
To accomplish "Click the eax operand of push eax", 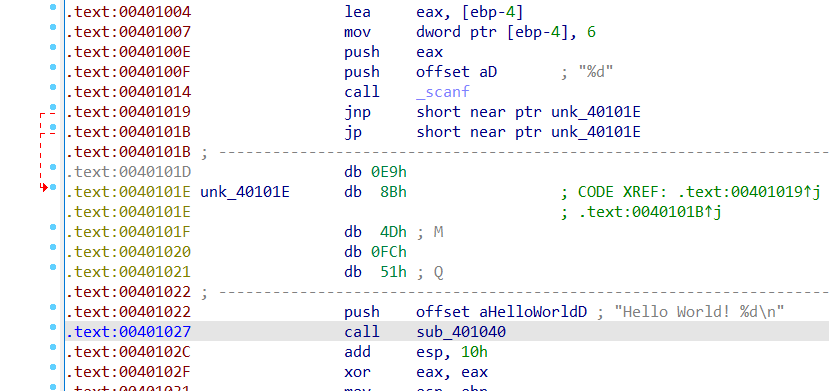I will click(429, 52).
